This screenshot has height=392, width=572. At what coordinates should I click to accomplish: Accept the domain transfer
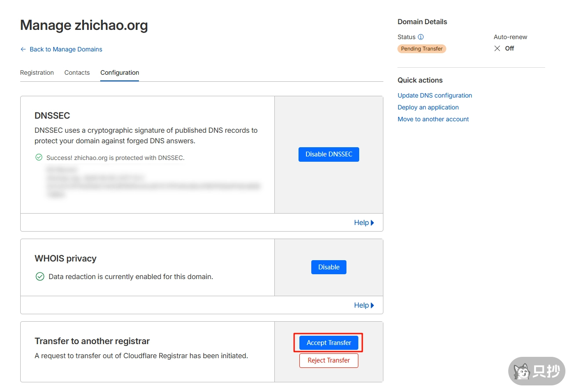pos(328,343)
